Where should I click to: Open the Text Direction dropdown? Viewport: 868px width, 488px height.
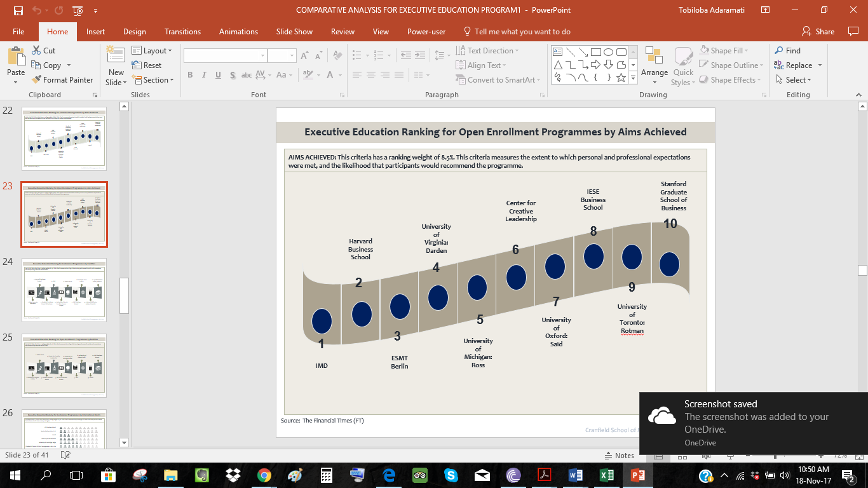click(x=487, y=51)
